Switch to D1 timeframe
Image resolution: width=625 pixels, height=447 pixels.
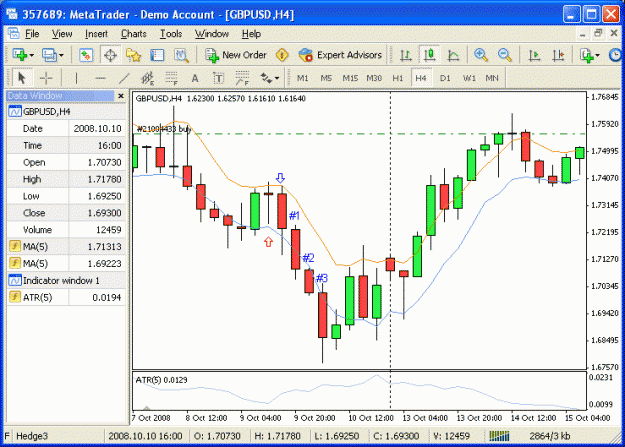(x=445, y=78)
